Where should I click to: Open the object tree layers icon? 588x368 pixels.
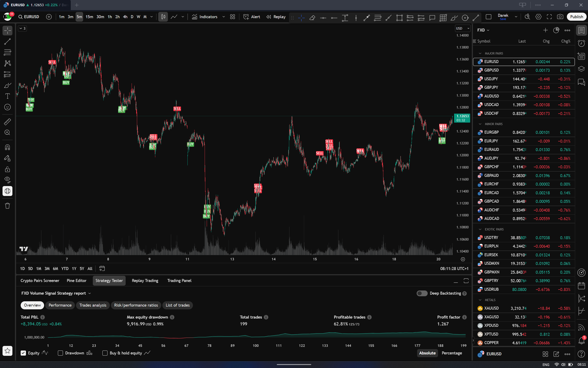click(x=581, y=69)
